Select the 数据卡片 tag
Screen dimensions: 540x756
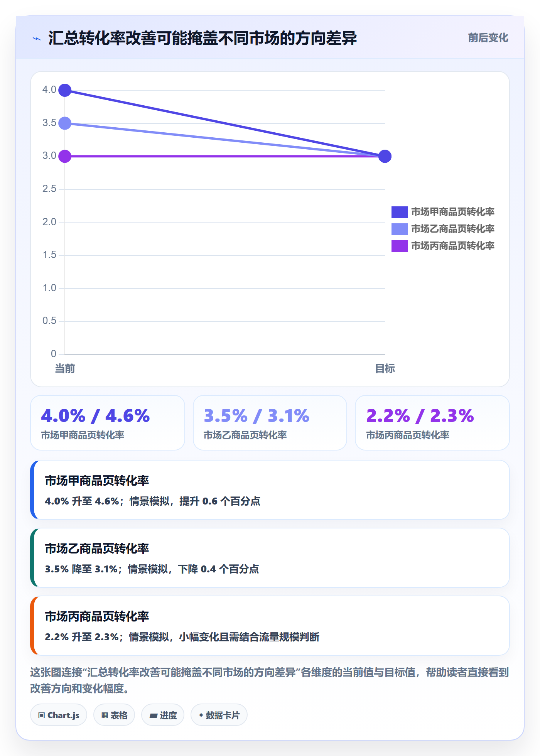[219, 715]
